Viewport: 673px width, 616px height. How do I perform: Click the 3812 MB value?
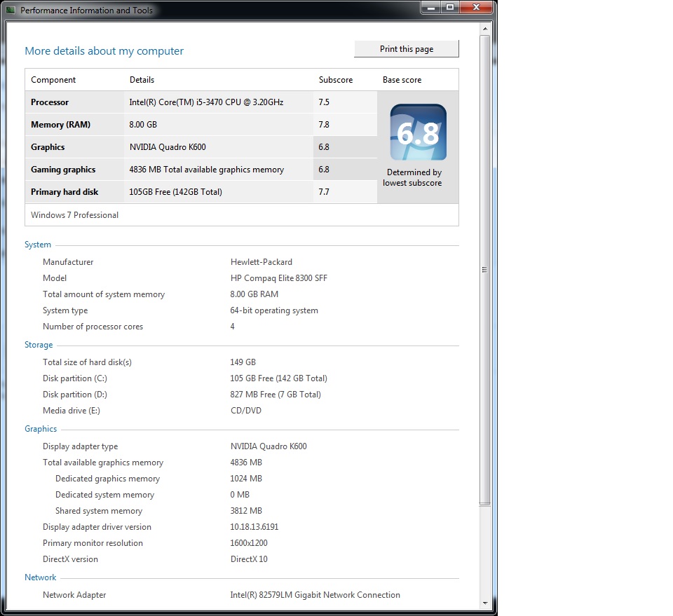point(246,510)
